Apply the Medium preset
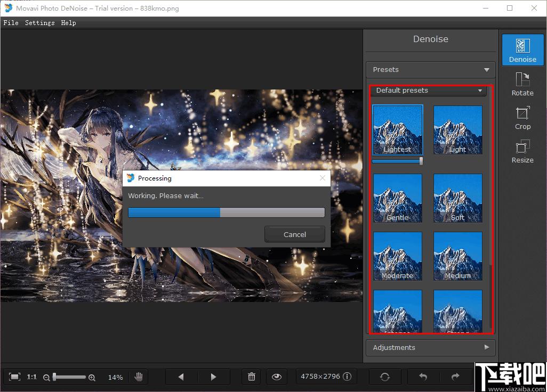 [457, 256]
